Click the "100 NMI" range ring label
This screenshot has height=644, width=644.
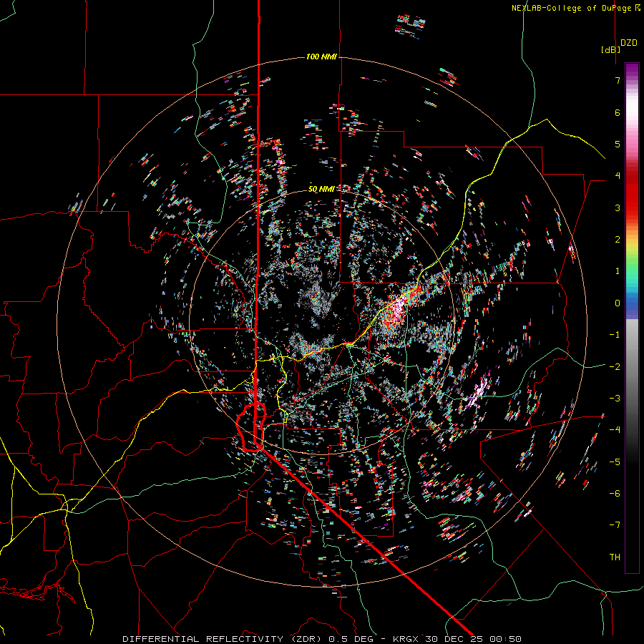[321, 57]
